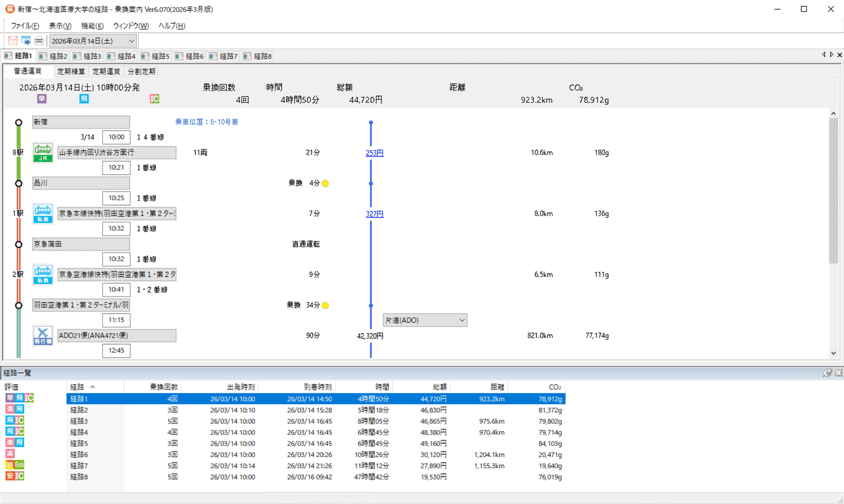Image resolution: width=844 pixels, height=504 pixels.
Task: Click the purple 早 badge in summary header
Action: (42, 99)
